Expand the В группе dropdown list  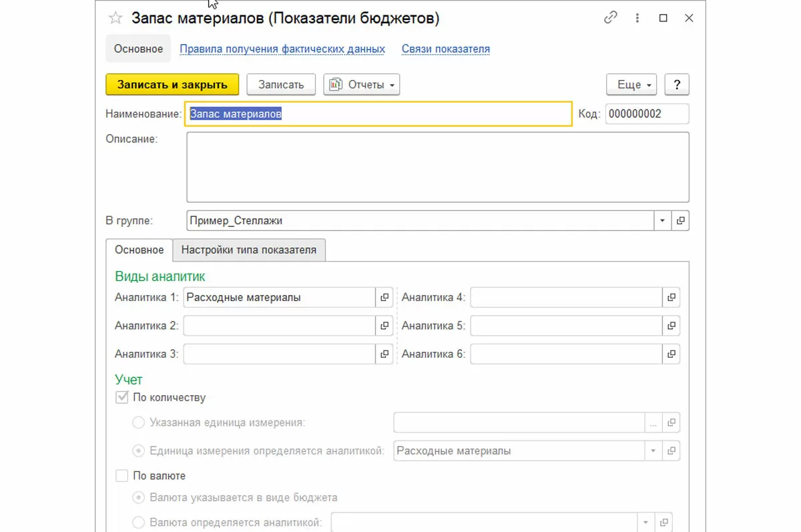coord(662,221)
